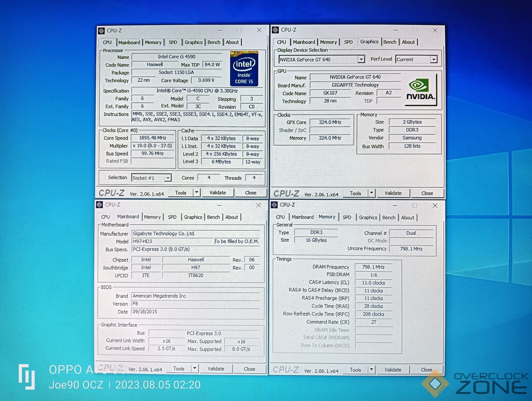532x401 pixels.
Task: Click the Manufacturer field Gigabyte Technology
Action: click(x=196, y=234)
